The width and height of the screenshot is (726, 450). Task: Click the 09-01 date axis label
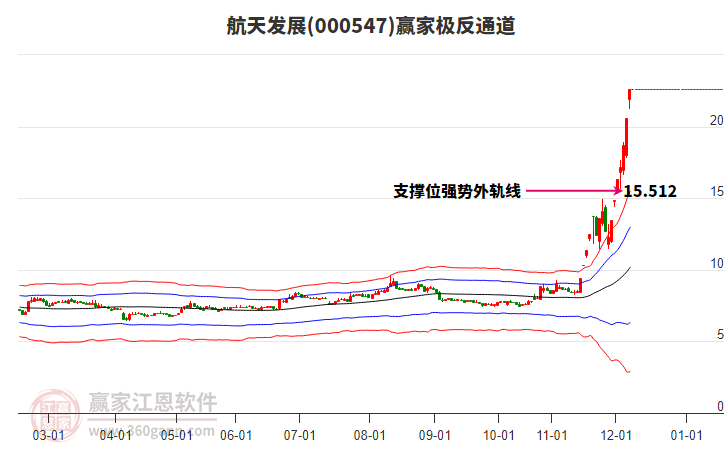435,435
